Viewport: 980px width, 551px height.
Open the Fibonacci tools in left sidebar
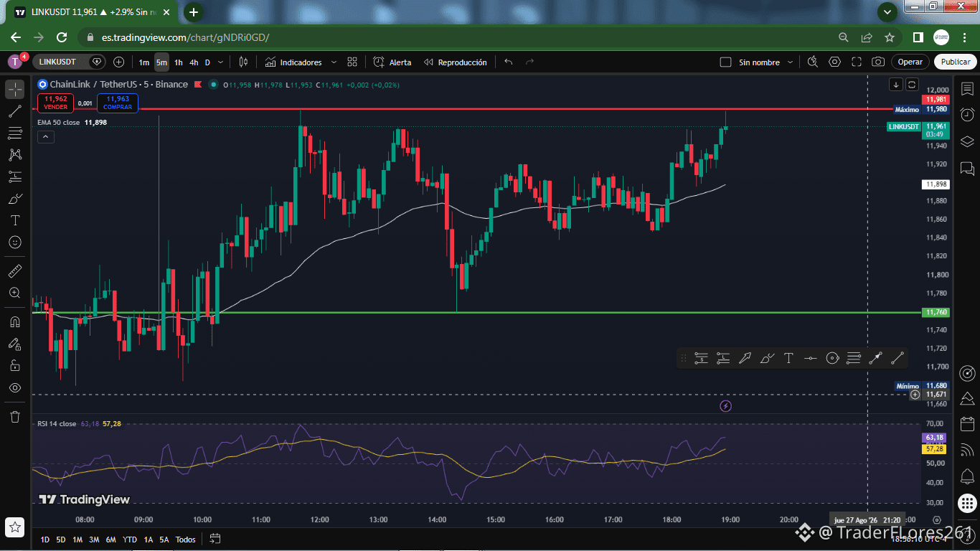point(15,133)
